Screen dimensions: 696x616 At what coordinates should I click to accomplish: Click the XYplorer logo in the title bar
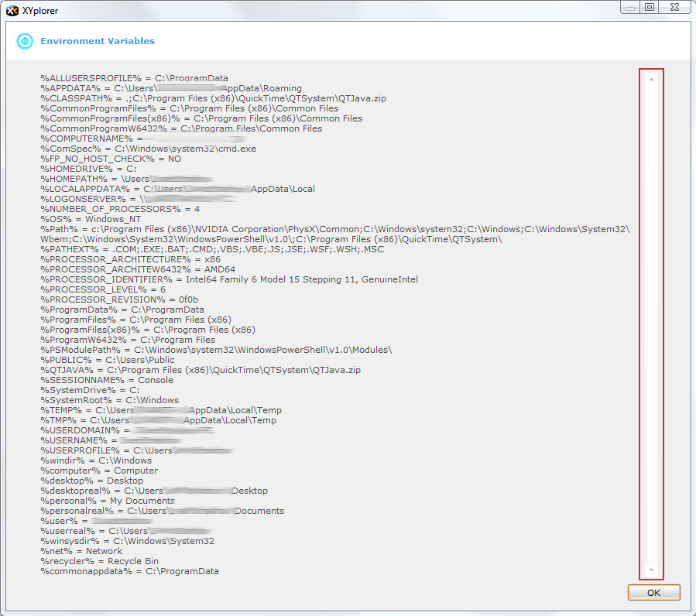pyautogui.click(x=11, y=9)
